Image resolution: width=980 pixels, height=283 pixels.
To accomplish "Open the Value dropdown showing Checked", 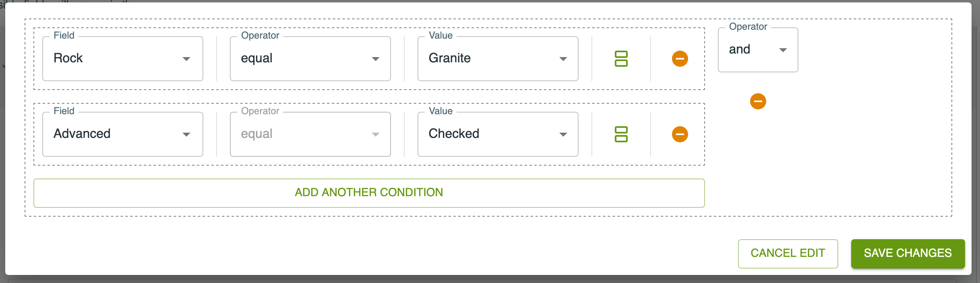I will coord(498,134).
